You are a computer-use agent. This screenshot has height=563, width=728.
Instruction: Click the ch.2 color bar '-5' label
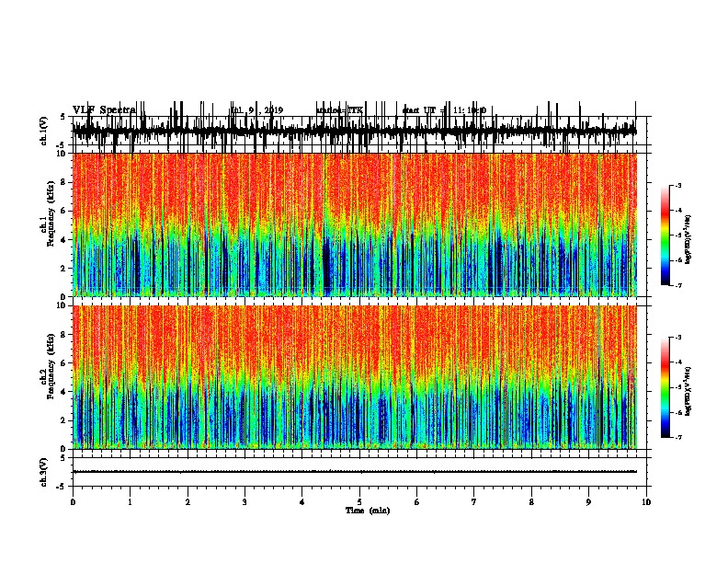677,387
